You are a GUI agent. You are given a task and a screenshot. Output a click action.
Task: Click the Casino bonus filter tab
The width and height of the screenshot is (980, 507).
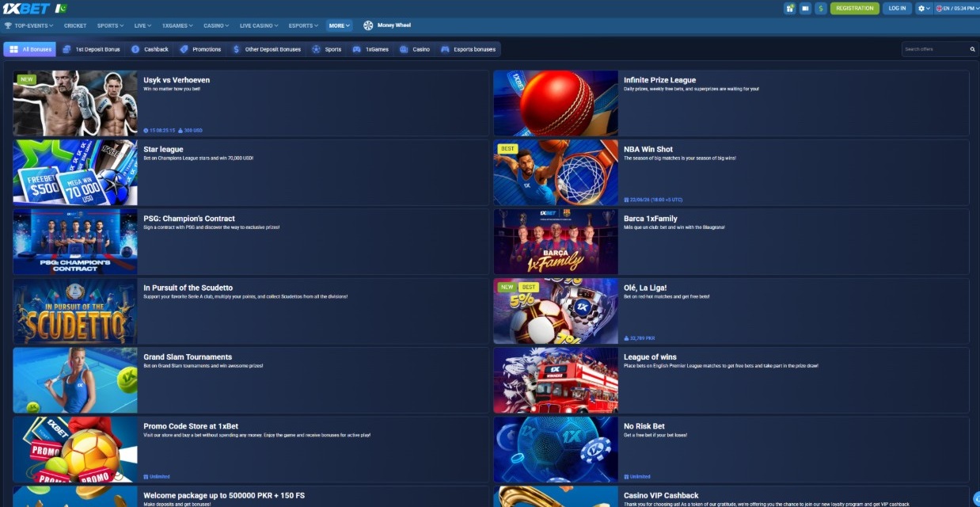tap(415, 49)
